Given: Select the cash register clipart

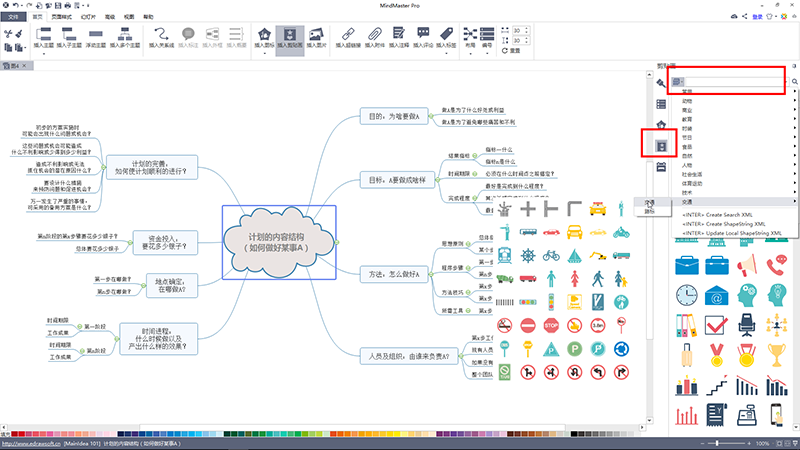Looking at the screenshot, I should [x=746, y=415].
